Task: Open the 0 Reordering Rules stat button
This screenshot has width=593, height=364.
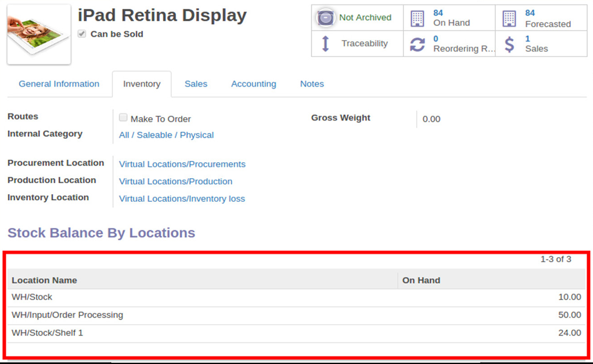Action: tap(449, 44)
